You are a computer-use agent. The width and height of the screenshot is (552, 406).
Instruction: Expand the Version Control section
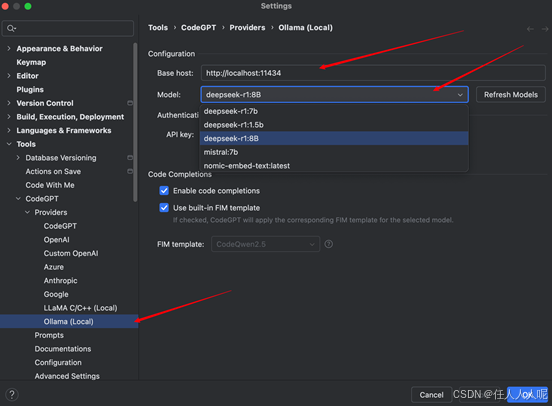(9, 103)
